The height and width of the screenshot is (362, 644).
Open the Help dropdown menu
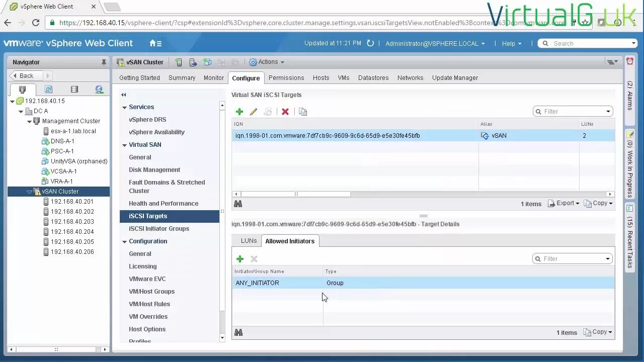[512, 44]
